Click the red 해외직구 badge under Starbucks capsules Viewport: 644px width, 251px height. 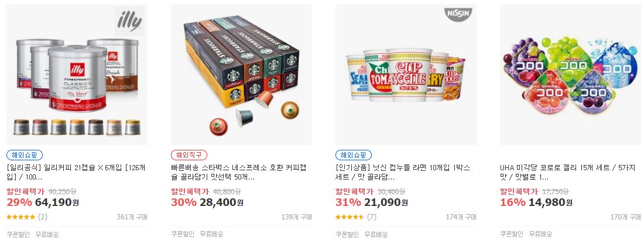pos(189,155)
